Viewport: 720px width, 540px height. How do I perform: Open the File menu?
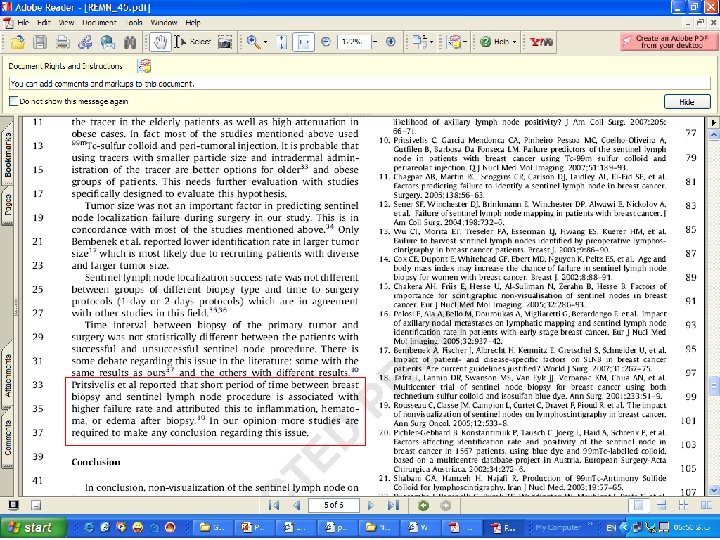(x=23, y=22)
